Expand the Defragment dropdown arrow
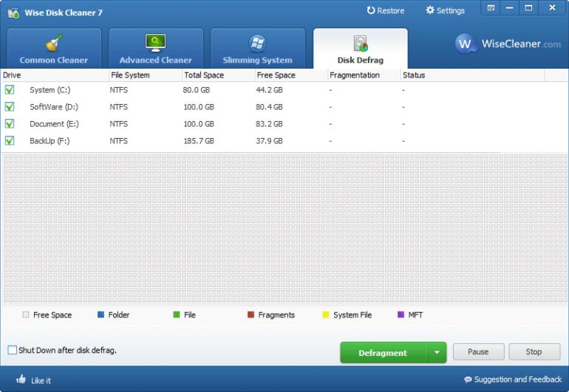The image size is (569, 392). [x=437, y=352]
